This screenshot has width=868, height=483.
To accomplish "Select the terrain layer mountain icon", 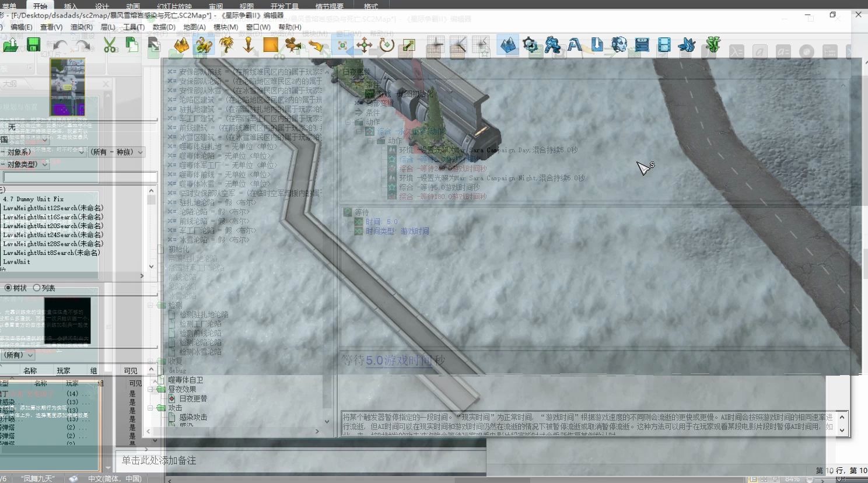I will pyautogui.click(x=181, y=45).
